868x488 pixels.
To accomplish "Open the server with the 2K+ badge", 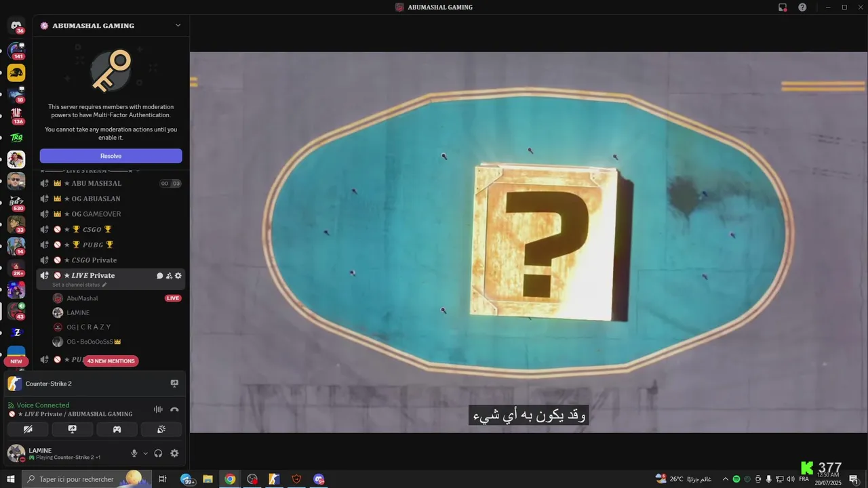I will coord(16,268).
